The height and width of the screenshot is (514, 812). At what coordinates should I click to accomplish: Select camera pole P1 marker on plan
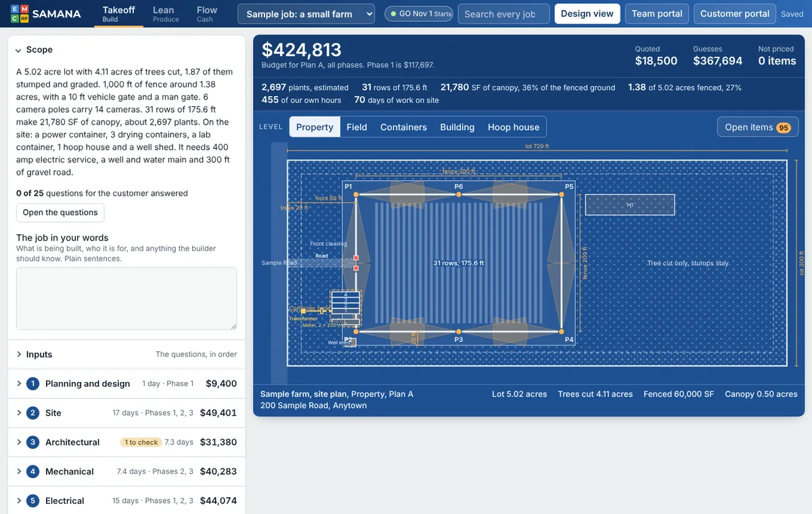(356, 194)
